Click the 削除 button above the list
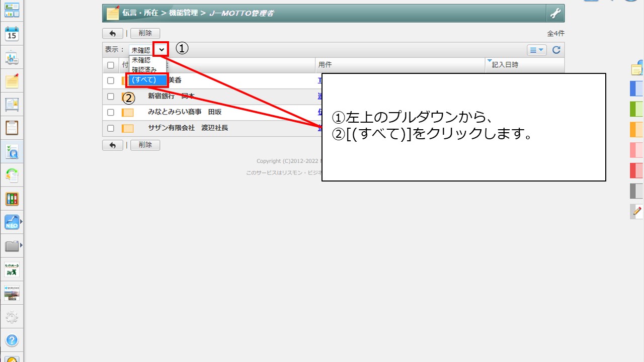This screenshot has height=362, width=644. pyautogui.click(x=145, y=34)
